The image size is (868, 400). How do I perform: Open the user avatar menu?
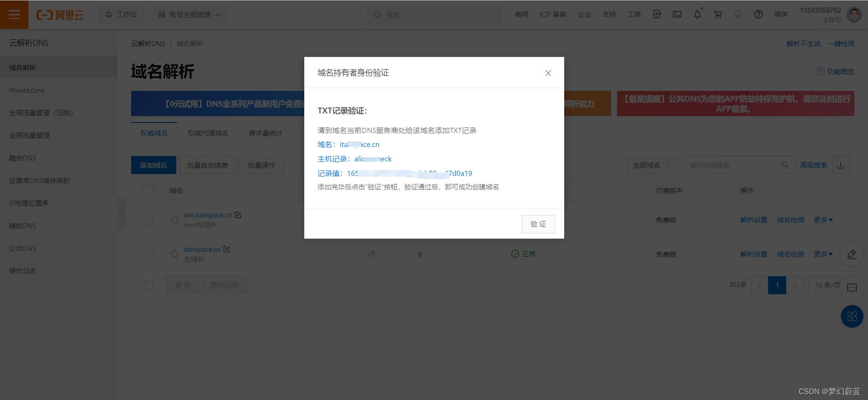pos(854,15)
